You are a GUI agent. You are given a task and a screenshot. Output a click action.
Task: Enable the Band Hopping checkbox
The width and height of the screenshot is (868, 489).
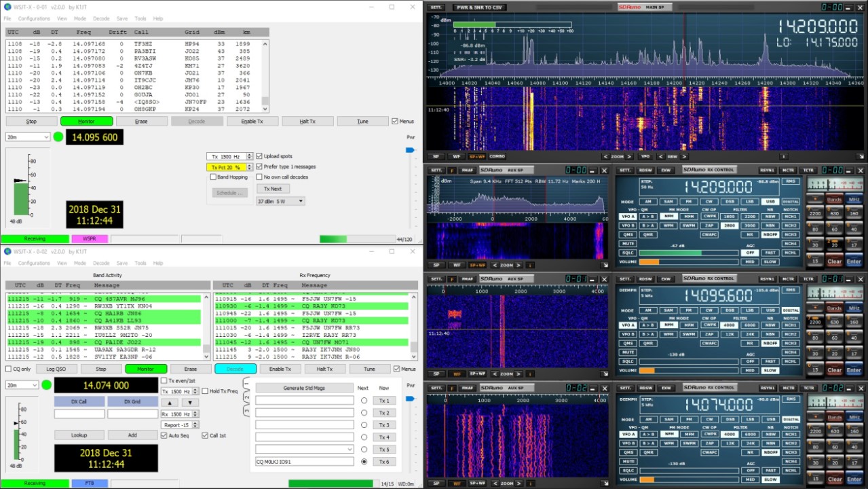213,177
